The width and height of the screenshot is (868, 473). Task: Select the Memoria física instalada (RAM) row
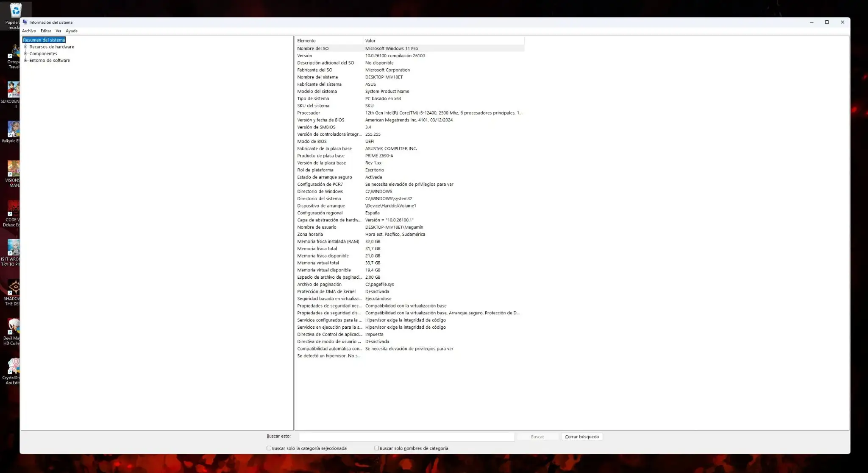[410, 241]
